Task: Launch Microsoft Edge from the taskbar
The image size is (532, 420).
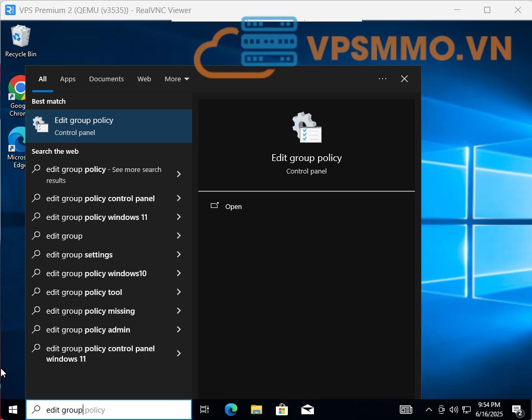Action: coord(231,410)
